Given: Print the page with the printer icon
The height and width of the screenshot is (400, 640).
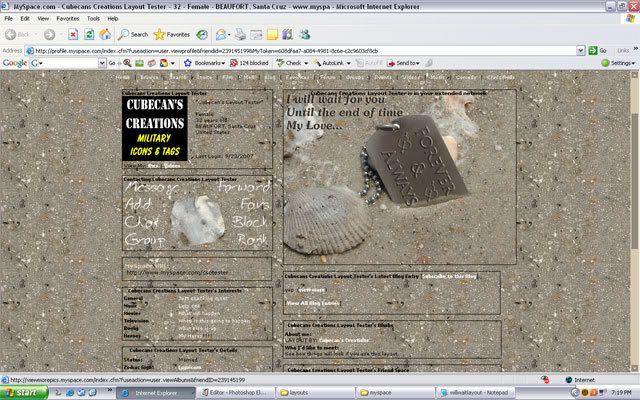Looking at the screenshot, I should click(x=240, y=35).
